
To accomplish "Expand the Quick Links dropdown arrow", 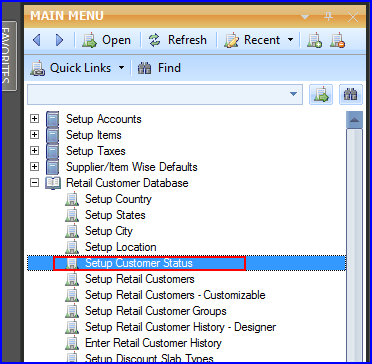I will 121,68.
